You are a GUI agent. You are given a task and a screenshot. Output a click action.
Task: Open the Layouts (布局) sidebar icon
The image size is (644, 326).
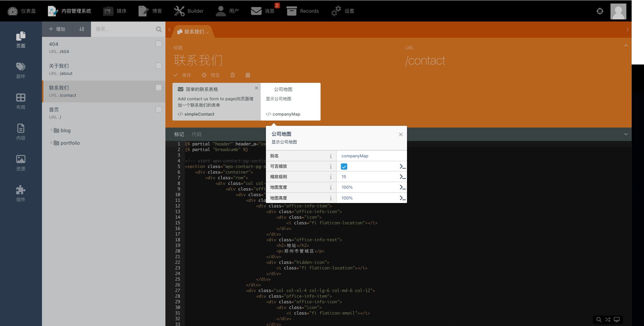tap(21, 101)
